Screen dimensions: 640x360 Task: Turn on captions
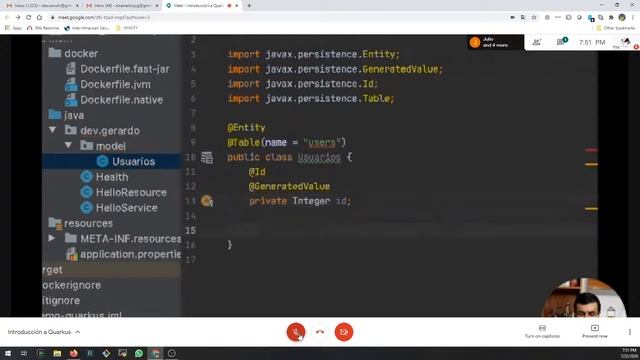542,331
